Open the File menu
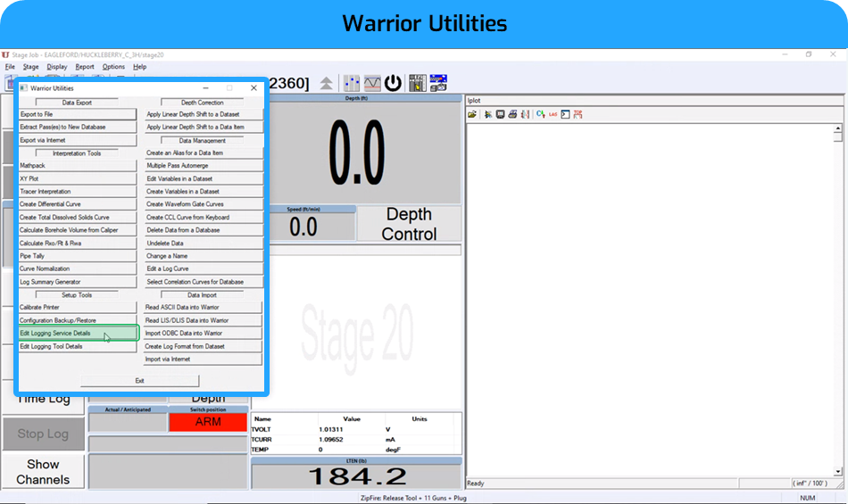The image size is (848, 504). click(10, 67)
